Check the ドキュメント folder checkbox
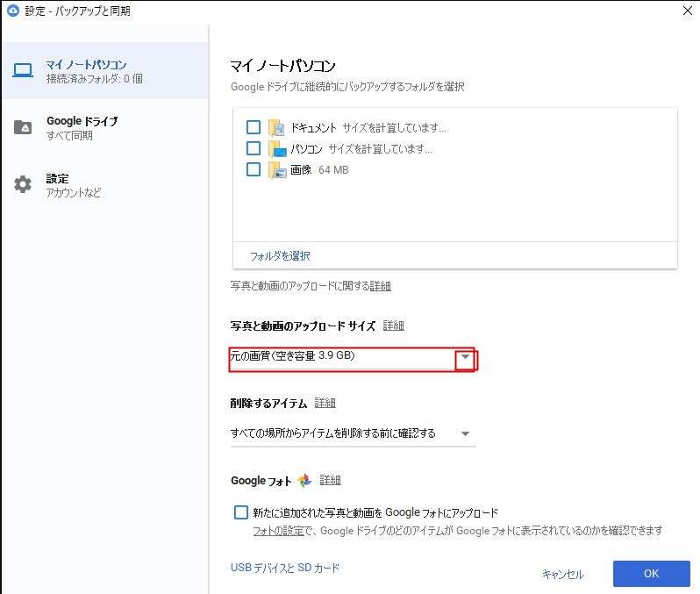This screenshot has height=594, width=700. coord(254,127)
